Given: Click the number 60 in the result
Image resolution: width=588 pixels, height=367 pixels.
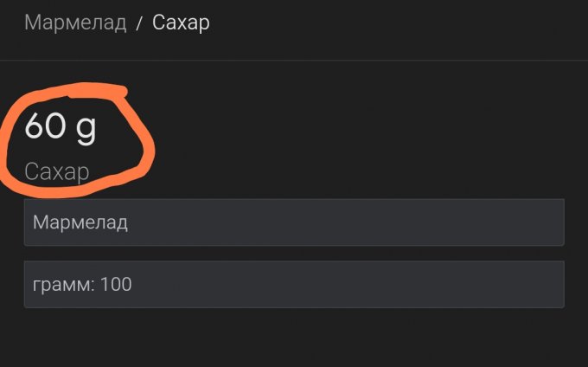Looking at the screenshot, I should pyautogui.click(x=45, y=127).
